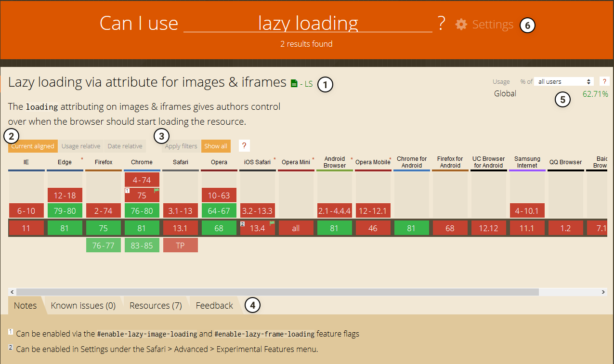Open the 'all users' usage dropdown

[x=564, y=81]
